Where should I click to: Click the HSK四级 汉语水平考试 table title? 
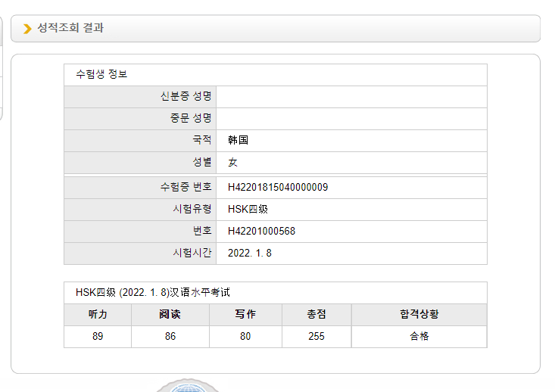coord(152,293)
